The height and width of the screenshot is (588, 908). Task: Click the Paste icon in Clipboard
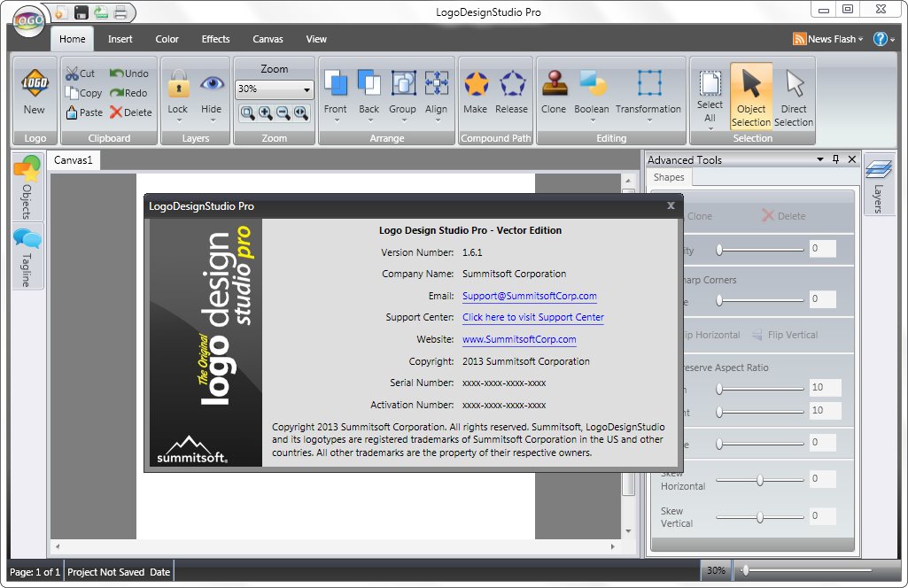pos(72,112)
